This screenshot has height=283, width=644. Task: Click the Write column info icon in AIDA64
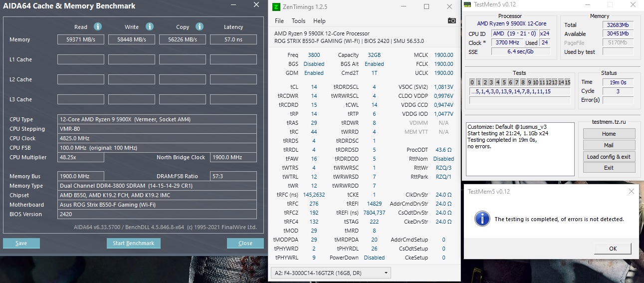pyautogui.click(x=150, y=26)
